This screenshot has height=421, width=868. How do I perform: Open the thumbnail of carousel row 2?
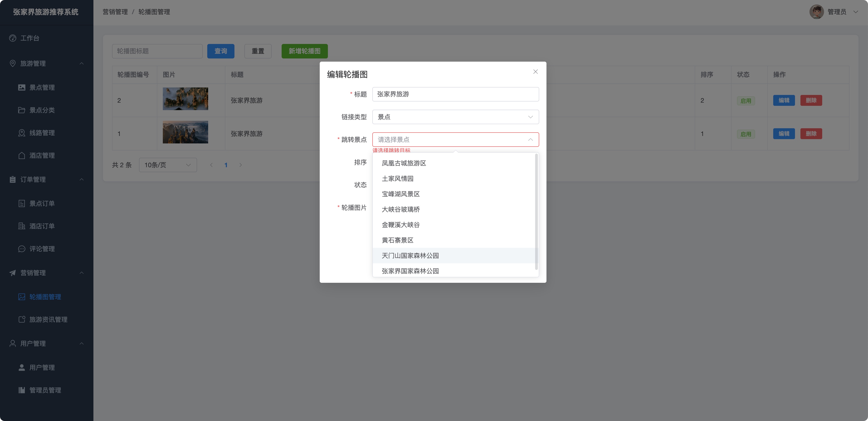[x=185, y=99]
